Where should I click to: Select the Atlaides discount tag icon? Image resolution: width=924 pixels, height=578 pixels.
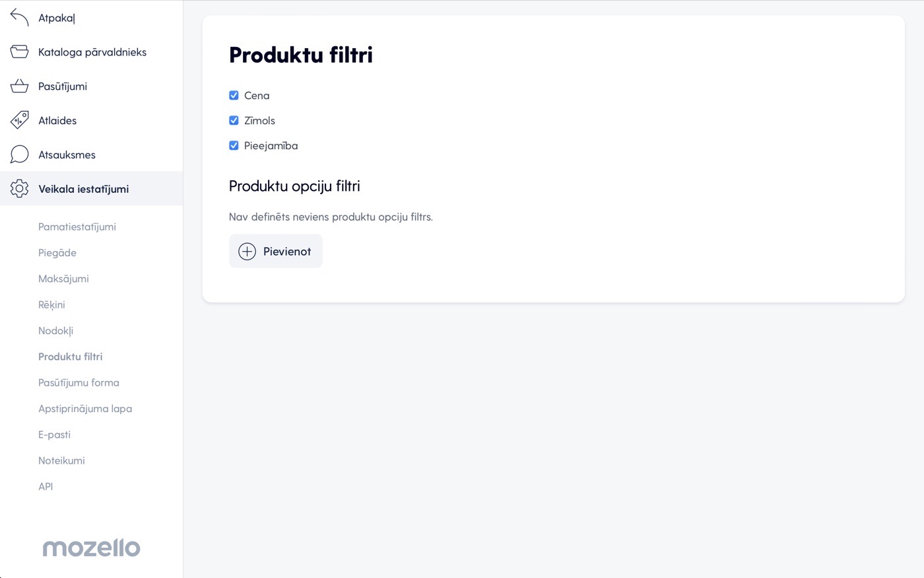pos(20,120)
